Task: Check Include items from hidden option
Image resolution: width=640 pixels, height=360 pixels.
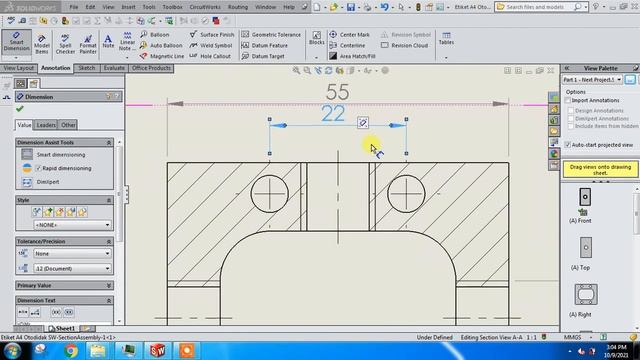Action: pos(571,126)
